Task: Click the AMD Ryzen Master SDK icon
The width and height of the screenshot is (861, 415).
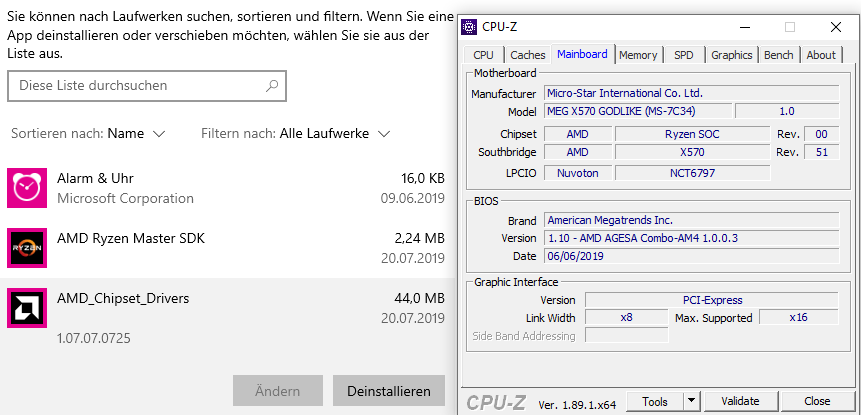Action: (27, 248)
